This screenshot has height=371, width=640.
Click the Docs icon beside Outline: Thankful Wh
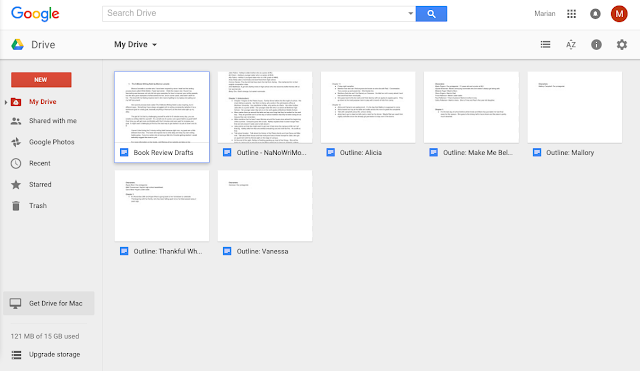124,251
